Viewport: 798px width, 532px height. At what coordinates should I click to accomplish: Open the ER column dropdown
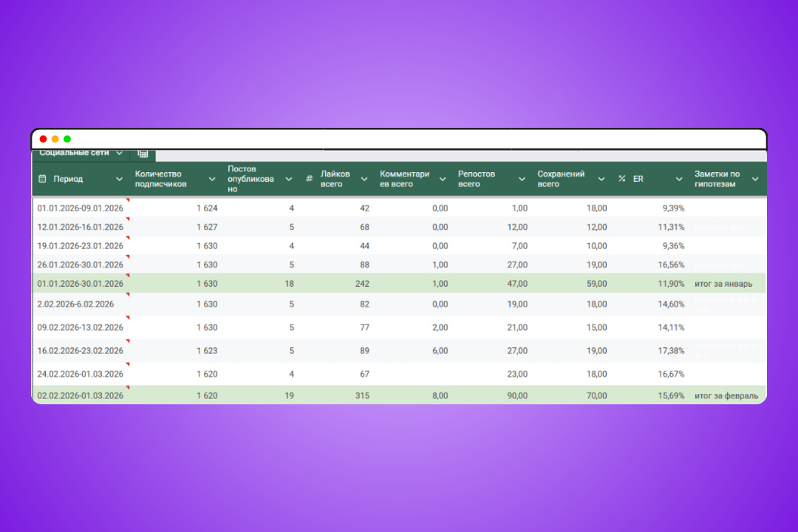point(679,180)
